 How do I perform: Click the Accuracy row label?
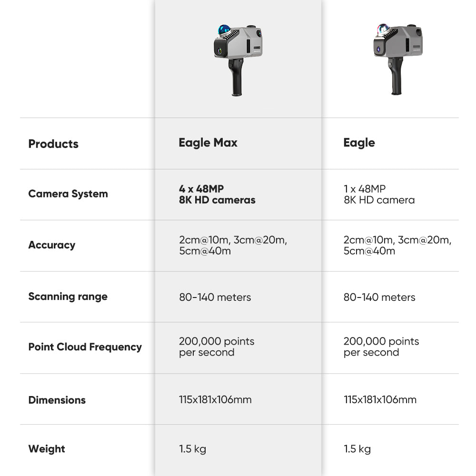pyautogui.click(x=52, y=245)
